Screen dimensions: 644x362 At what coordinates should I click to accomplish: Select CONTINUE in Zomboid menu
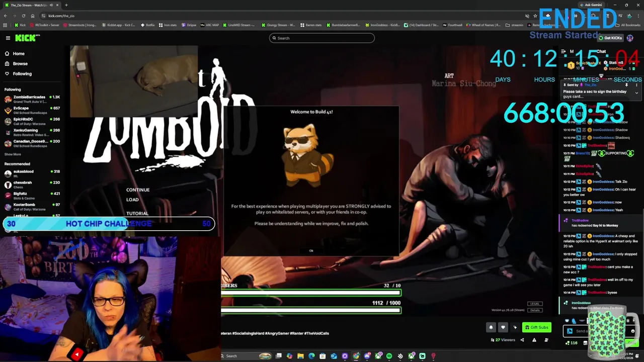(138, 190)
